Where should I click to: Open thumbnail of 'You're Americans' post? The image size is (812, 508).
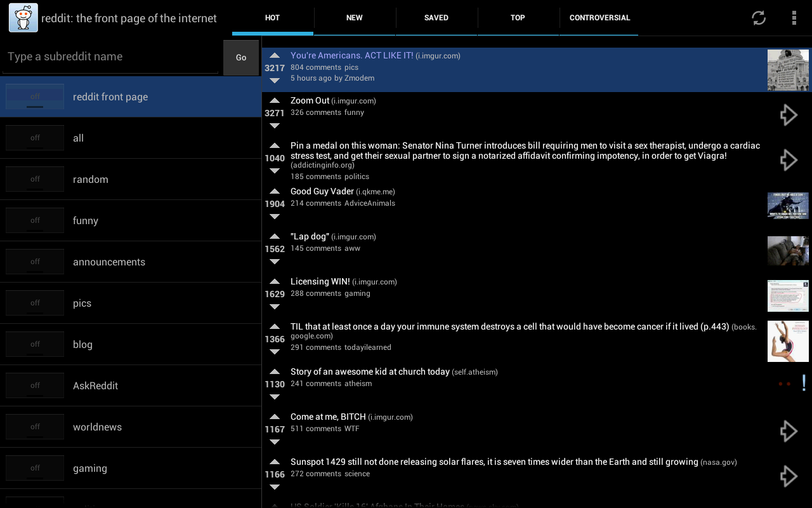pos(788,70)
